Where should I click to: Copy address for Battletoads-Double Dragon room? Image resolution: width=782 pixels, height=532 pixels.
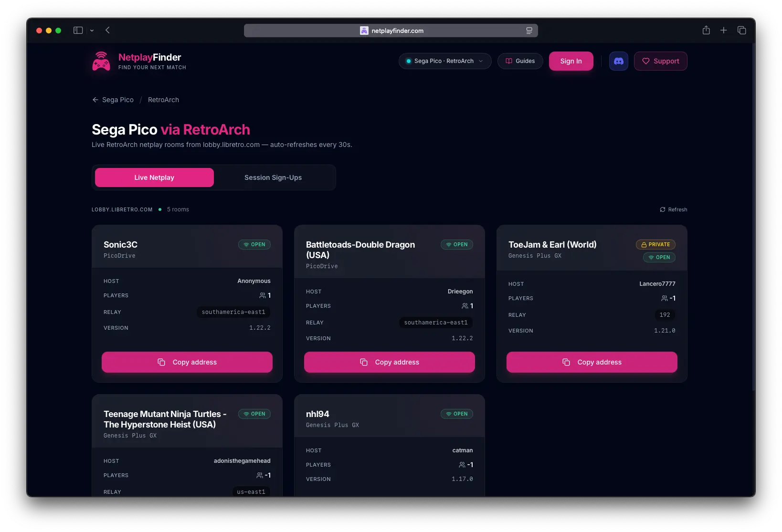click(390, 362)
